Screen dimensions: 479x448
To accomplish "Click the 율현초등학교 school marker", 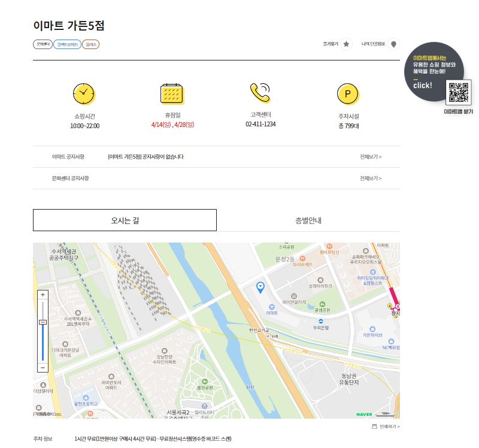I will pyautogui.click(x=86, y=398).
